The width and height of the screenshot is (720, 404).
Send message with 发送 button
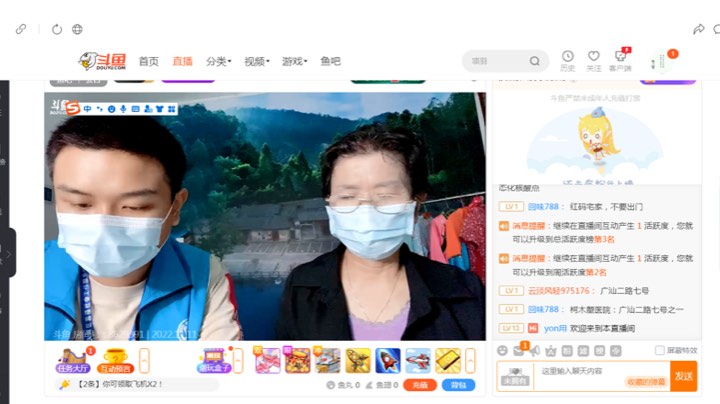pos(684,376)
